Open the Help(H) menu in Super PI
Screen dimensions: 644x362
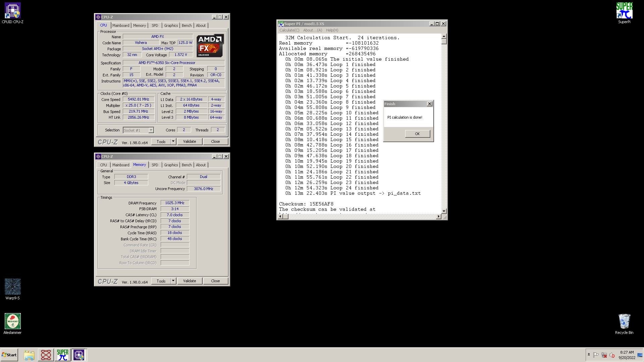(332, 30)
